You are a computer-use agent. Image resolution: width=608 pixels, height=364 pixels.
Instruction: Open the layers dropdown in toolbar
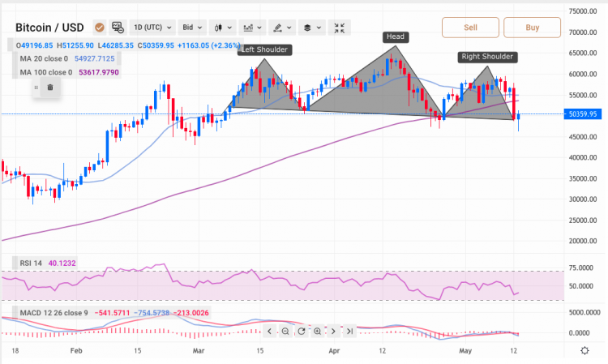click(312, 28)
